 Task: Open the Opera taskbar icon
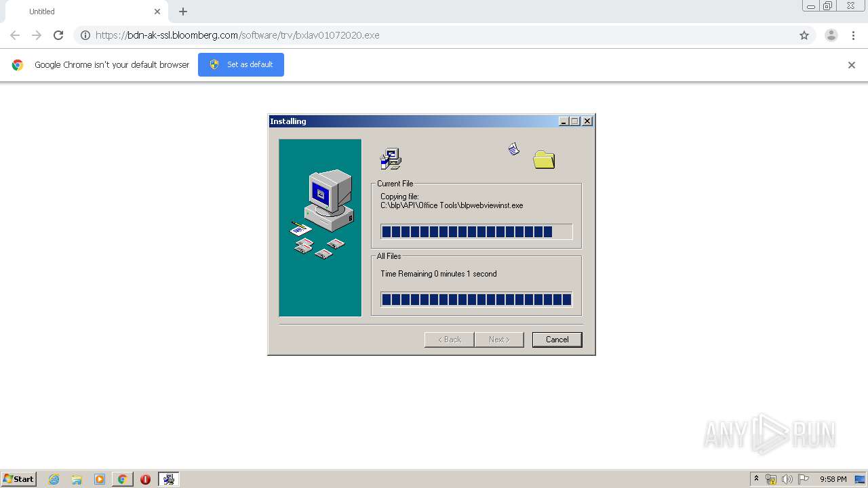coord(145,479)
